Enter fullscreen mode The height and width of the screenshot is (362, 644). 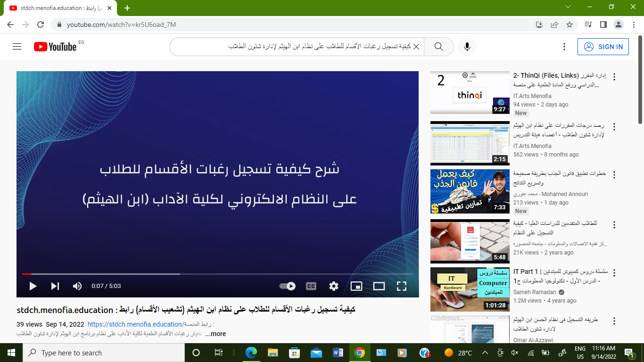tap(402, 286)
